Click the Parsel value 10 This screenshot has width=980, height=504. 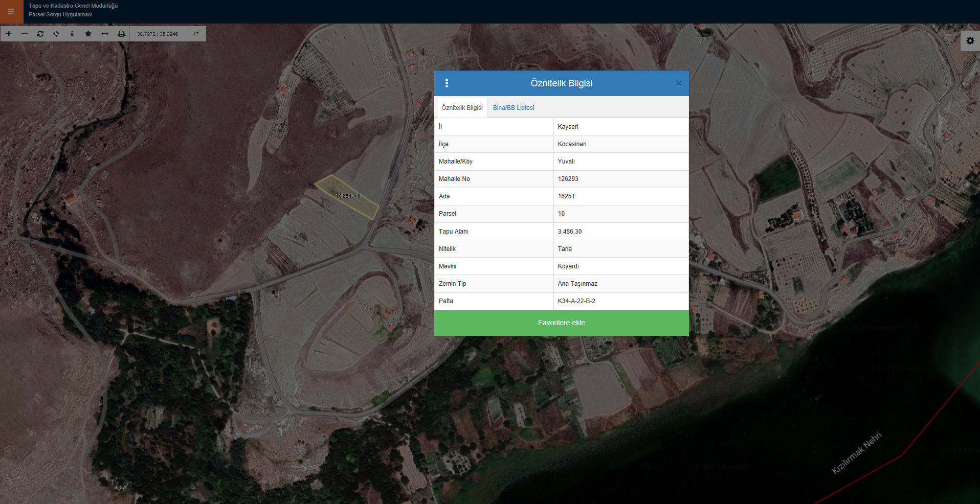pos(562,214)
